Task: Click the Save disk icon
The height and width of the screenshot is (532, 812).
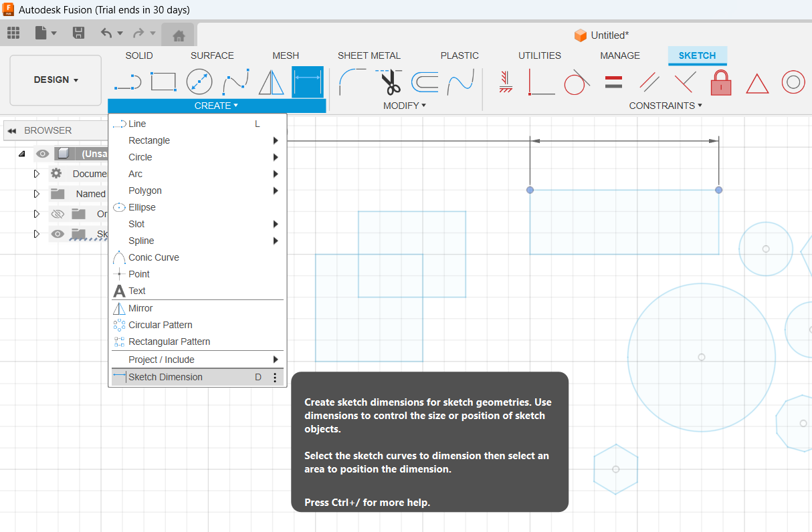Action: coord(78,33)
